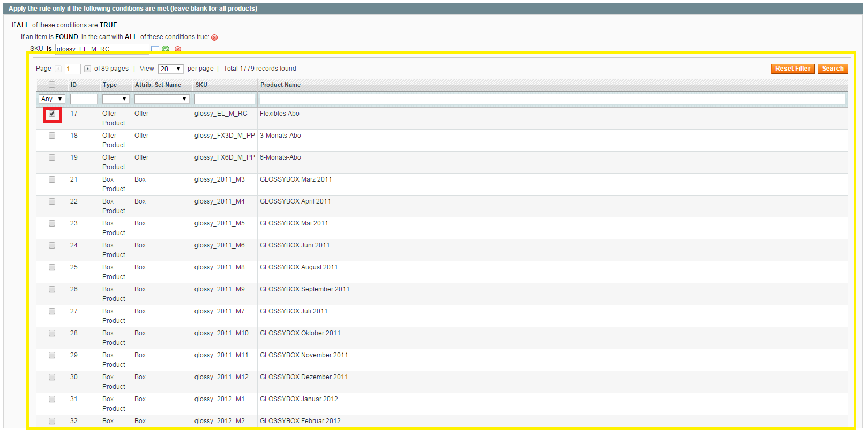Viewport: 868px width, 436px height.
Task: Go to the next grid page
Action: [x=87, y=69]
